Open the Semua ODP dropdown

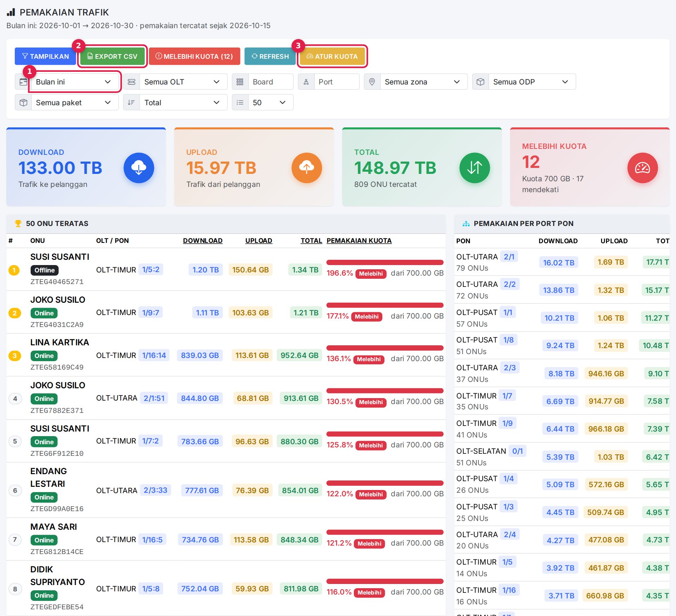point(532,82)
